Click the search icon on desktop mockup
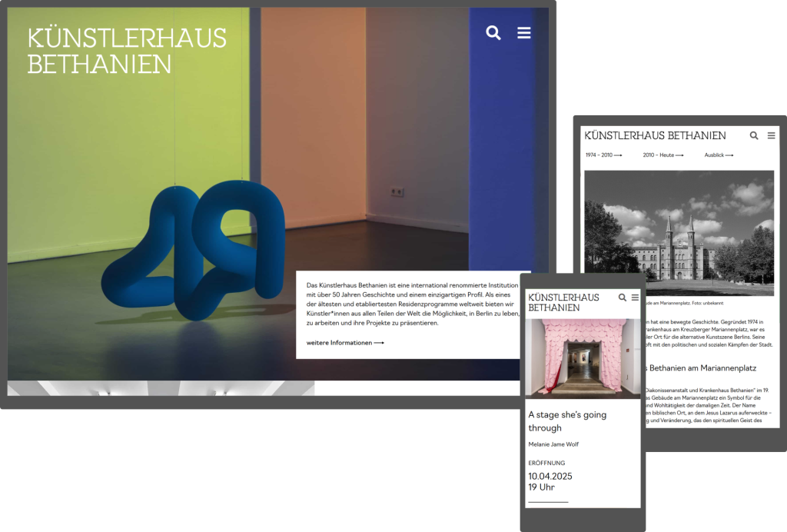 click(493, 32)
